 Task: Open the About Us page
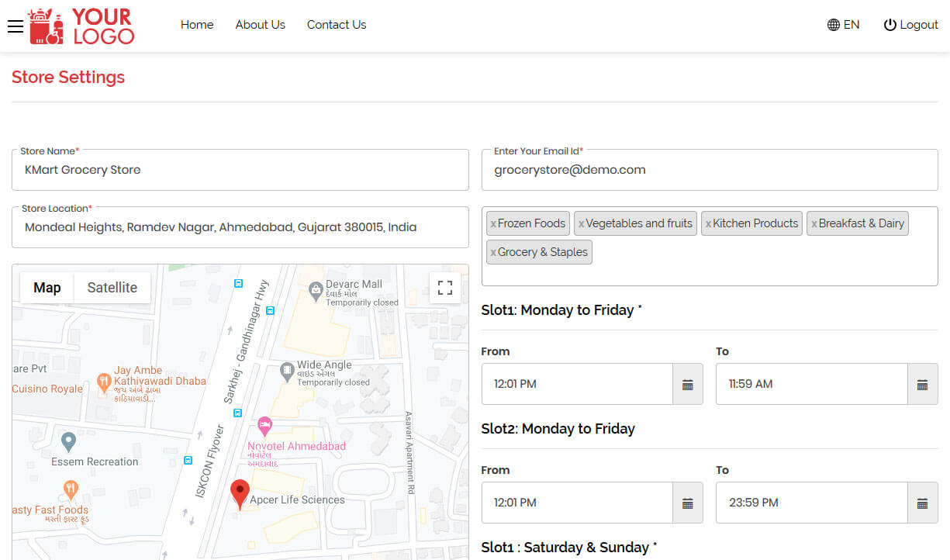[x=261, y=25]
